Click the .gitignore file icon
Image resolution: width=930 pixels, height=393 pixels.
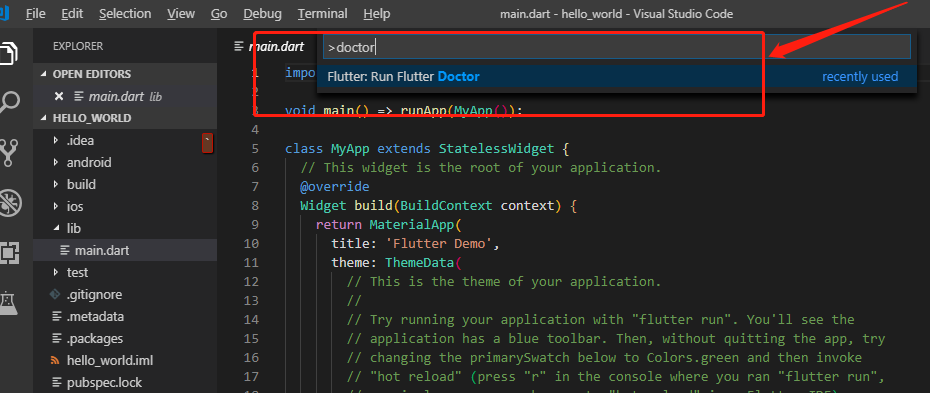tap(56, 295)
